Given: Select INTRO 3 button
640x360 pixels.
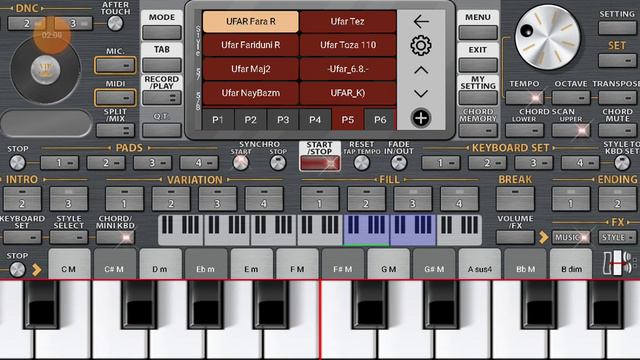Looking at the screenshot, I should tap(69, 199).
